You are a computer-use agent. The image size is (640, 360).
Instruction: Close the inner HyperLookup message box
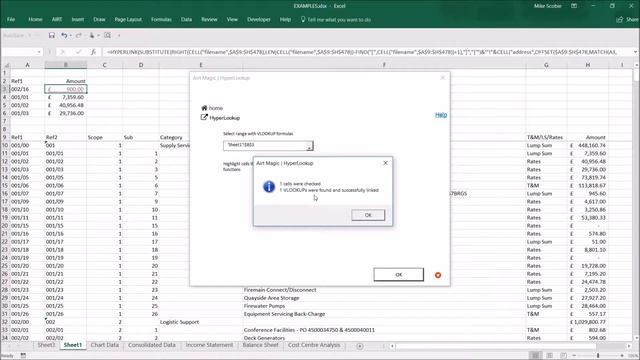(x=385, y=163)
